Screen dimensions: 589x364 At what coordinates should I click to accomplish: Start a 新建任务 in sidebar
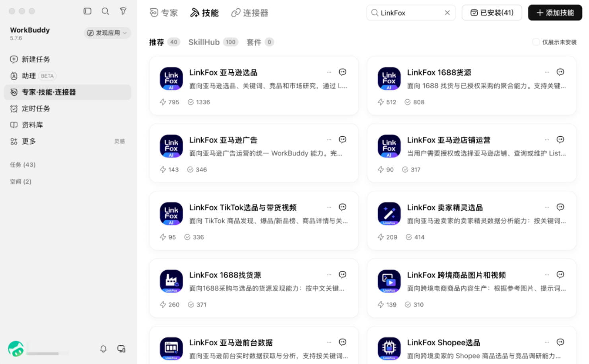(x=68, y=59)
